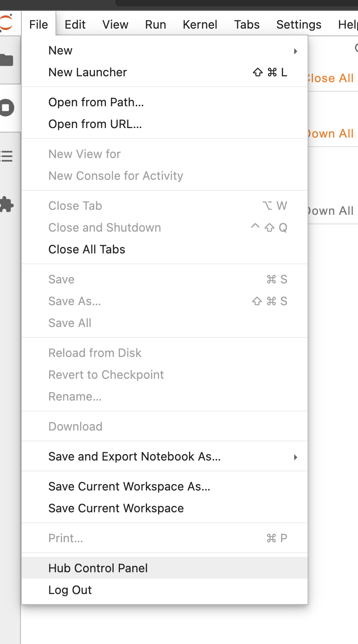This screenshot has height=644, width=358.
Task: Show the table of contents sidebar icon
Action: [6, 157]
